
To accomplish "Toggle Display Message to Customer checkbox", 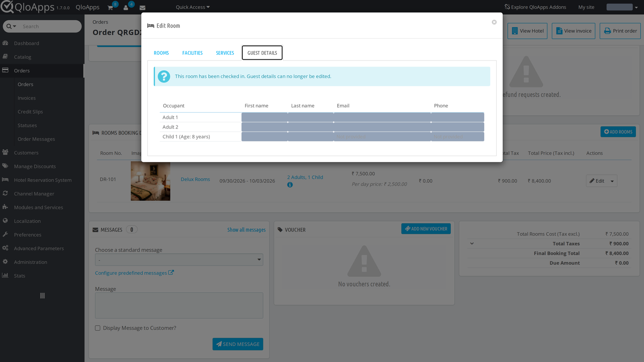I will tap(98, 328).
